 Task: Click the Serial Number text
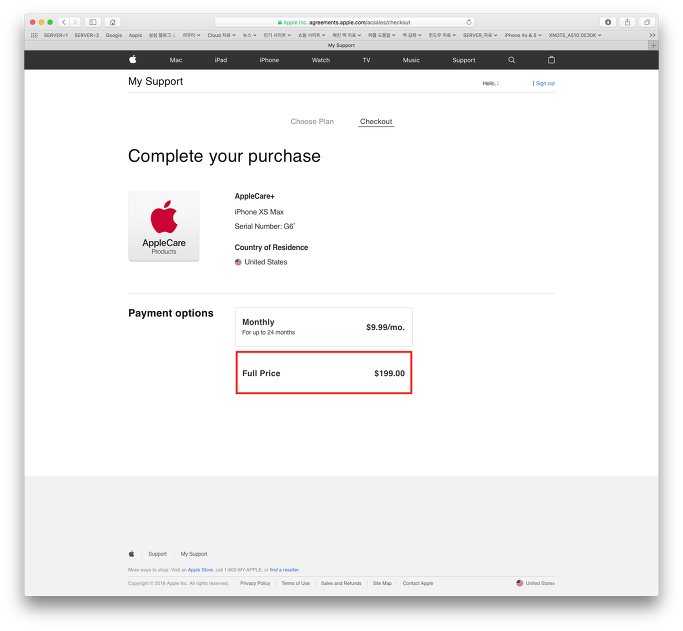(264, 226)
